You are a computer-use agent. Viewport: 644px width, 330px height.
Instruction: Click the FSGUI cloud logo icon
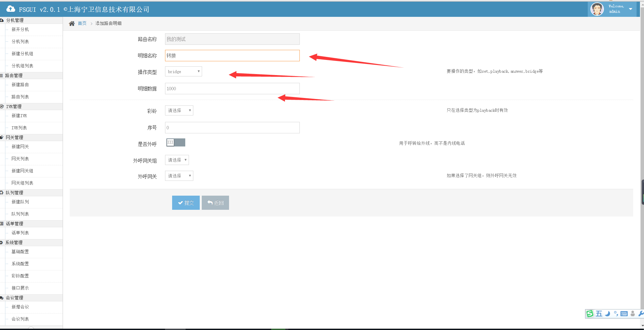[11, 9]
